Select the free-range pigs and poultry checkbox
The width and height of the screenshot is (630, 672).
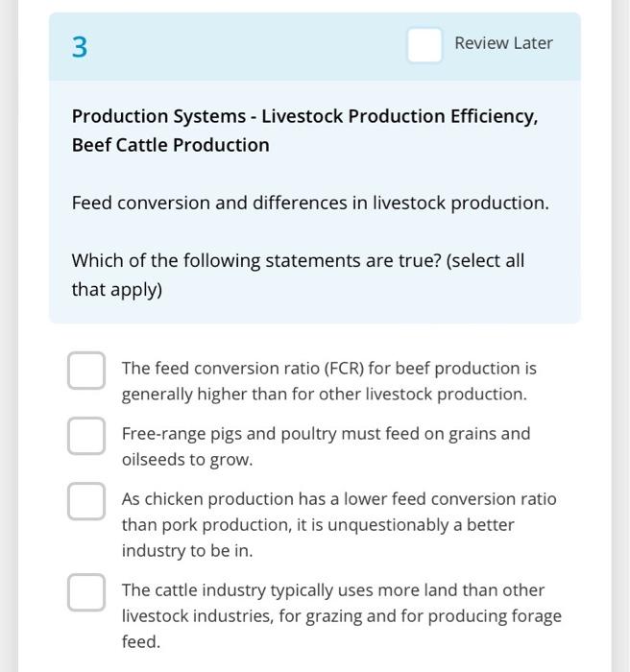tap(86, 436)
